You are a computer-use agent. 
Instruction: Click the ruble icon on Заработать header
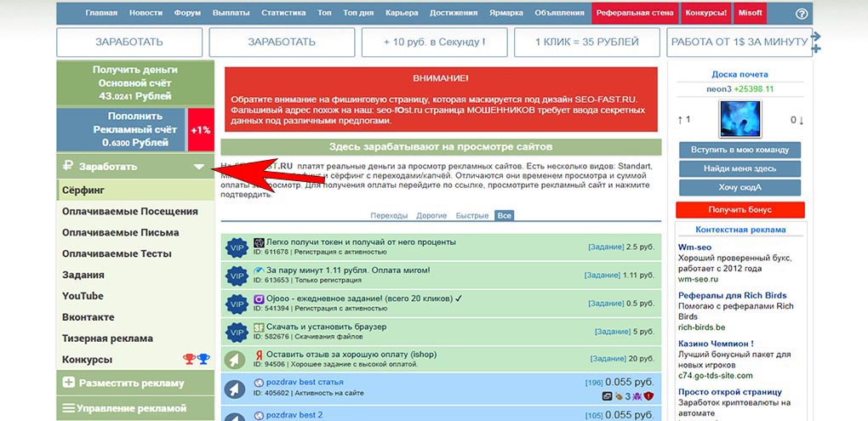(68, 166)
